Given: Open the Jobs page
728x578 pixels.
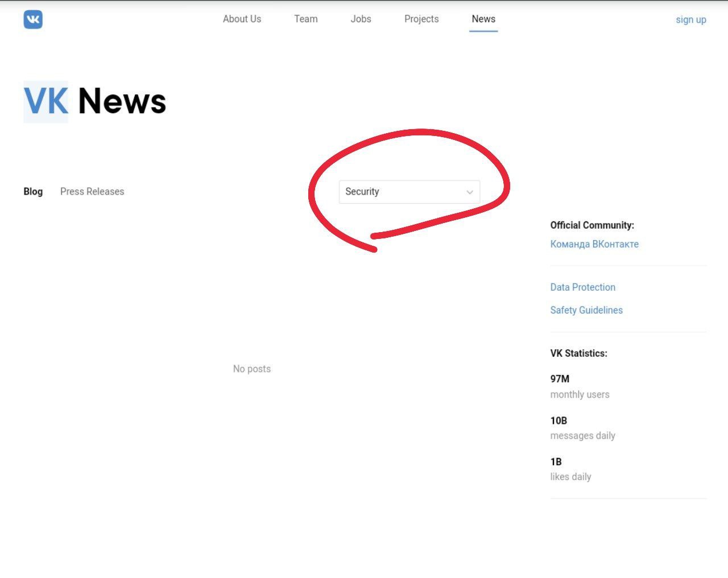Looking at the screenshot, I should click(361, 19).
